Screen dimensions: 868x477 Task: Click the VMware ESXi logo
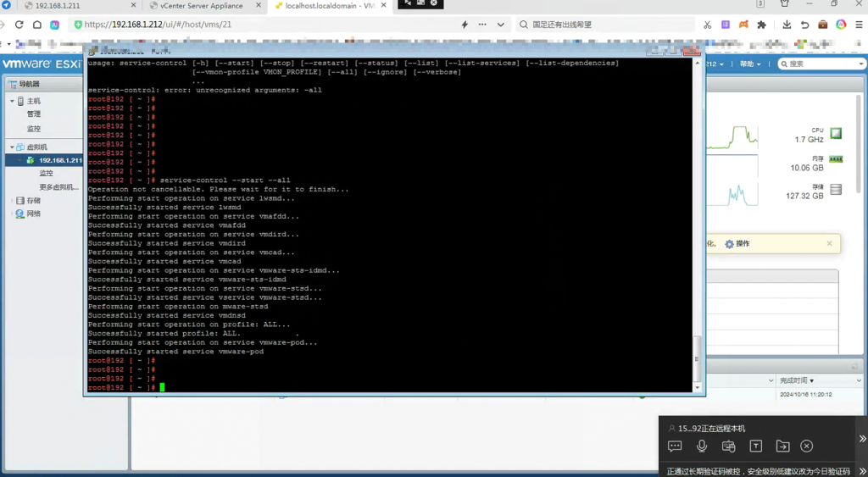click(x=42, y=64)
